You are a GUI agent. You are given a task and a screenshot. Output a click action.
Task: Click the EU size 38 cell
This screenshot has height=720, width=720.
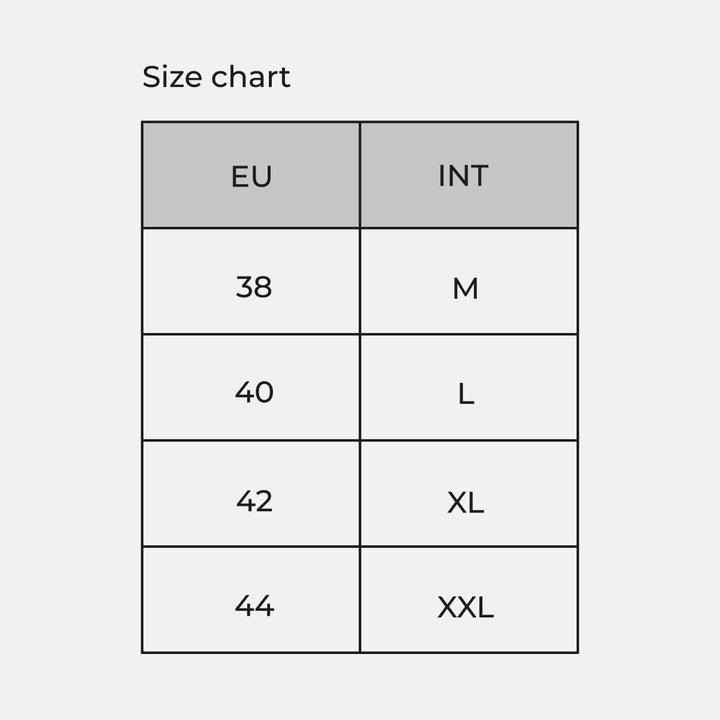coord(251,281)
